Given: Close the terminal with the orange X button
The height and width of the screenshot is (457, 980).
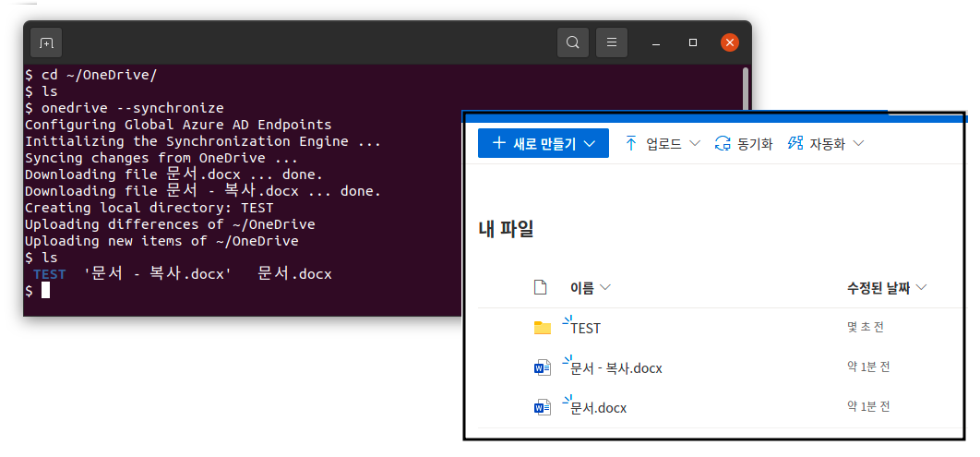Looking at the screenshot, I should pos(730,42).
